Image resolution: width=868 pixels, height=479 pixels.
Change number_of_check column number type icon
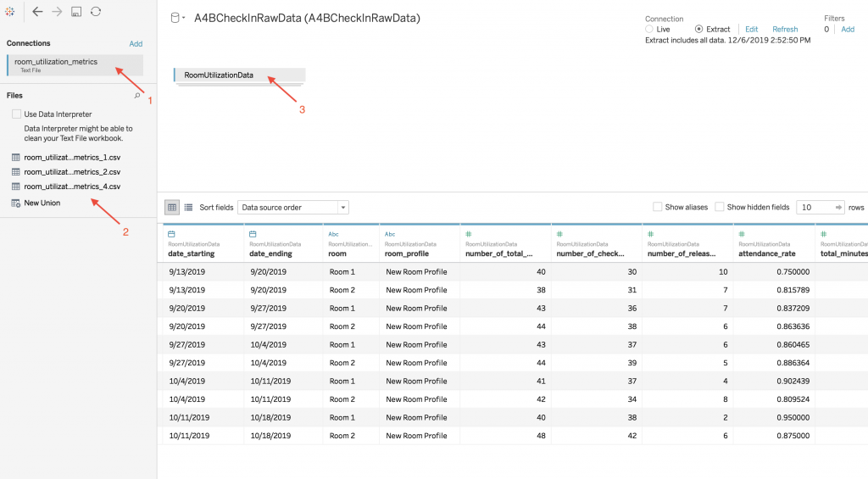click(x=559, y=234)
